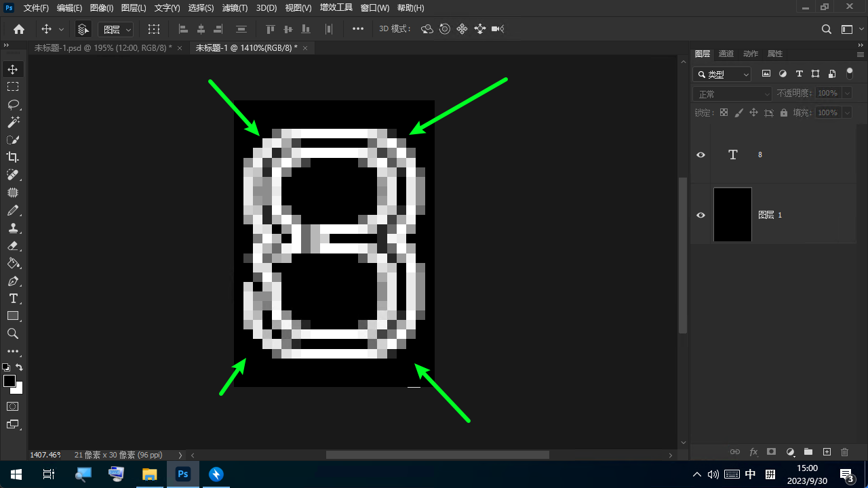Select the Zoom tool in toolbar

13,333
